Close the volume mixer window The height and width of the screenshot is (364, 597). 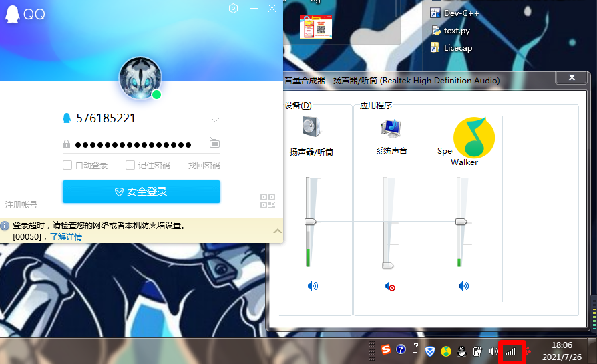(x=572, y=77)
